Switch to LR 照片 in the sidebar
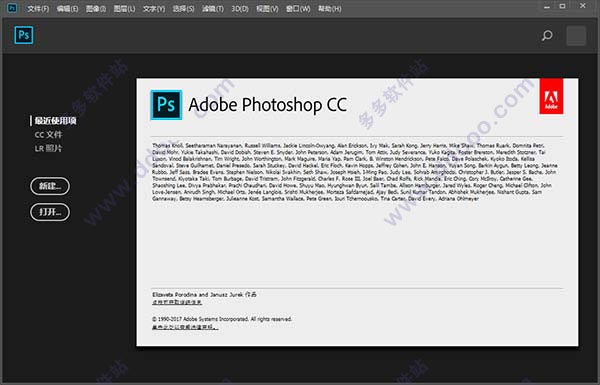The width and height of the screenshot is (600, 385). click(48, 148)
